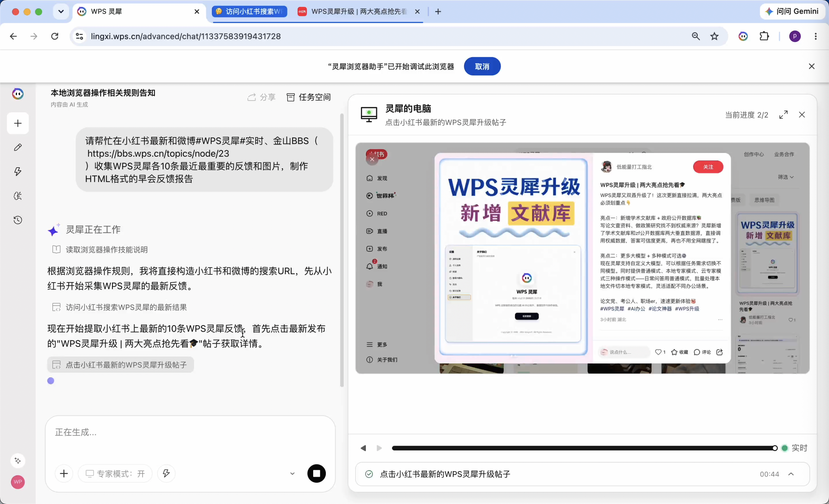Click the address bar URL
Image resolution: width=829 pixels, height=504 pixels.
[x=186, y=36]
